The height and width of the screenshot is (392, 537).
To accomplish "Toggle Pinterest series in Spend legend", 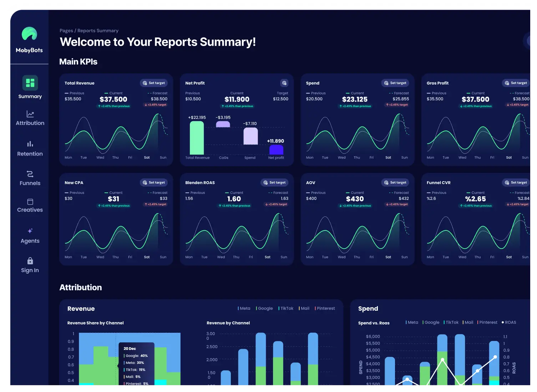I will [x=487, y=322].
